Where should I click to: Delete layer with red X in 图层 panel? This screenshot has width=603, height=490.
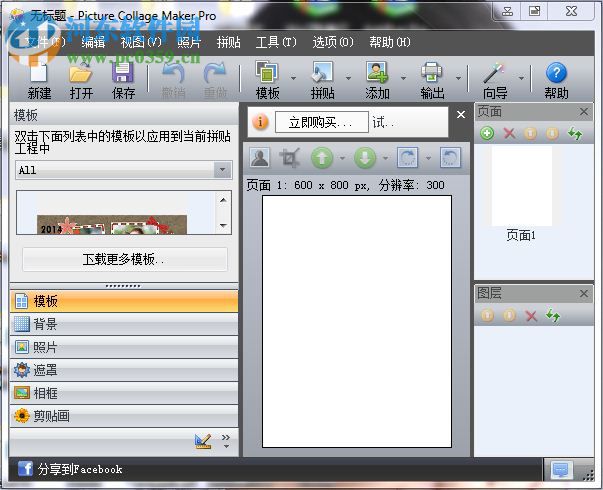531,316
